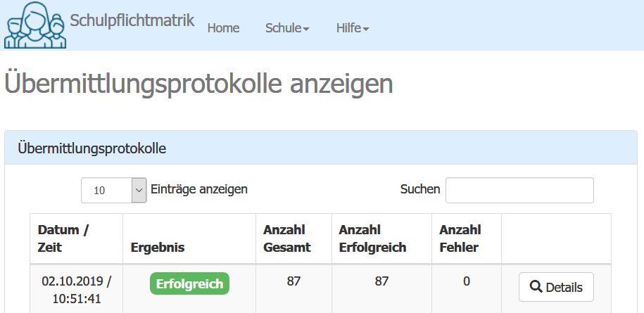Select the 02.10.2019 / 10:51:41 date cell
Screen dimensions: 644x313
76,290
